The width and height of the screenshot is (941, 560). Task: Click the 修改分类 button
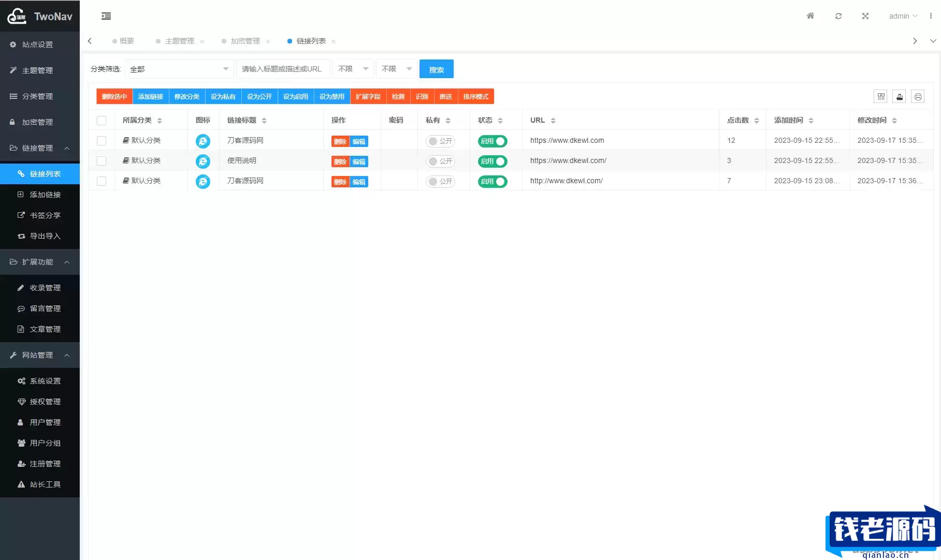pos(187,97)
